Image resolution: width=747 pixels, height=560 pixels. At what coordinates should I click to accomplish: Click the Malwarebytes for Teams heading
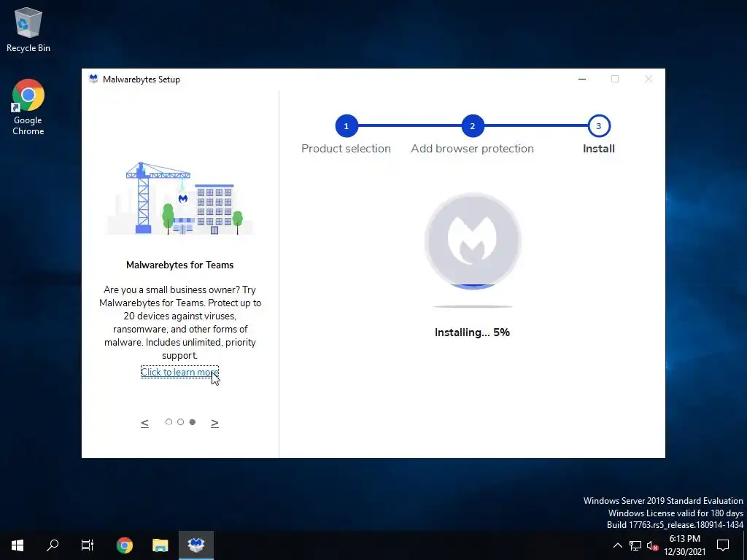coord(179,265)
